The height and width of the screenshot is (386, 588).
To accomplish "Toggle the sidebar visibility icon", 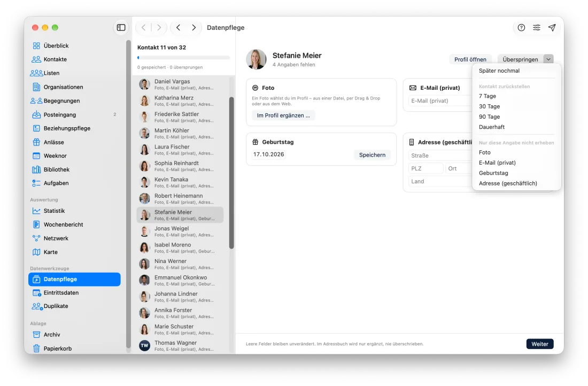I will [121, 27].
